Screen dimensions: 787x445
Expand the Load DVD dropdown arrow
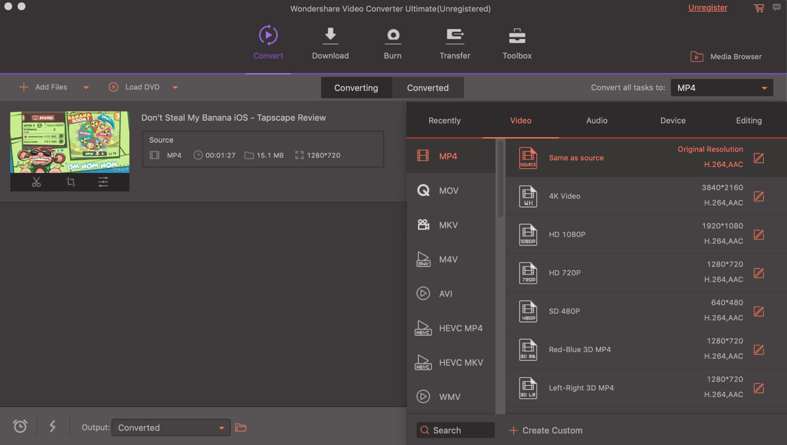click(175, 87)
